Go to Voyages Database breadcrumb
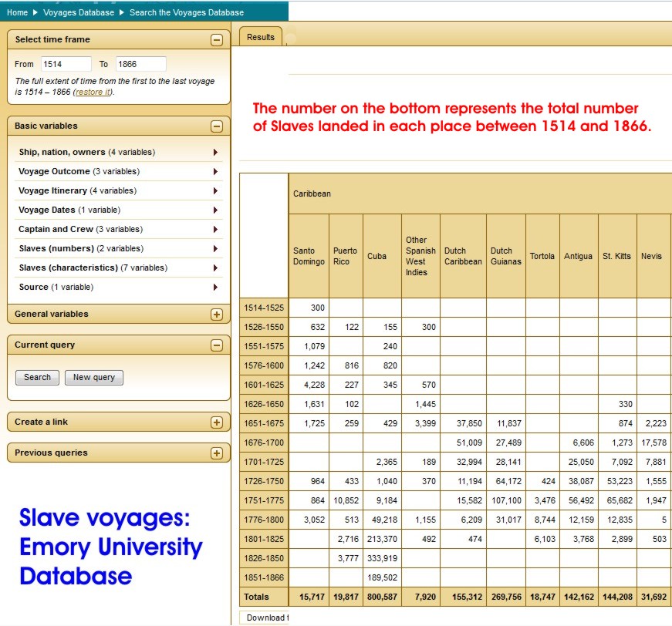 click(79, 13)
